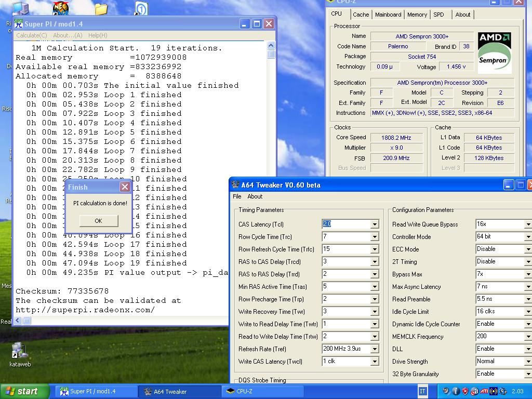Viewport: 532px width, 399px height.
Task: Click the Super PI vertical scrollbar up arrow
Action: coord(271,46)
